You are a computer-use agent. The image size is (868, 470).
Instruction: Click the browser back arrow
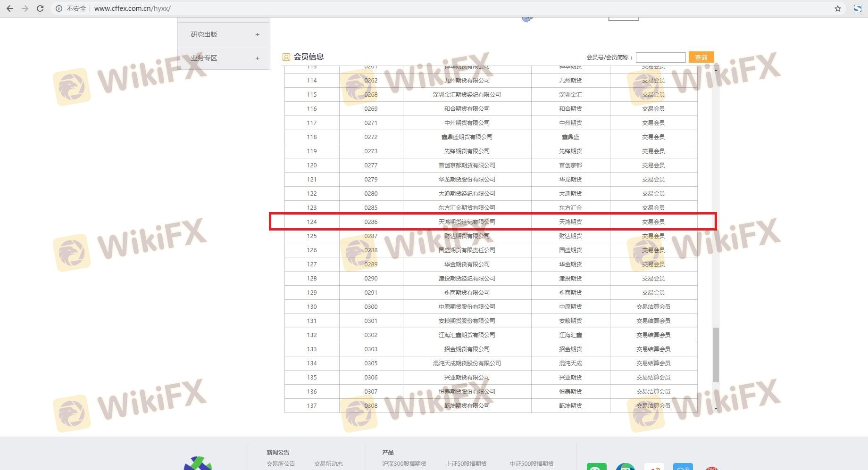pos(9,8)
